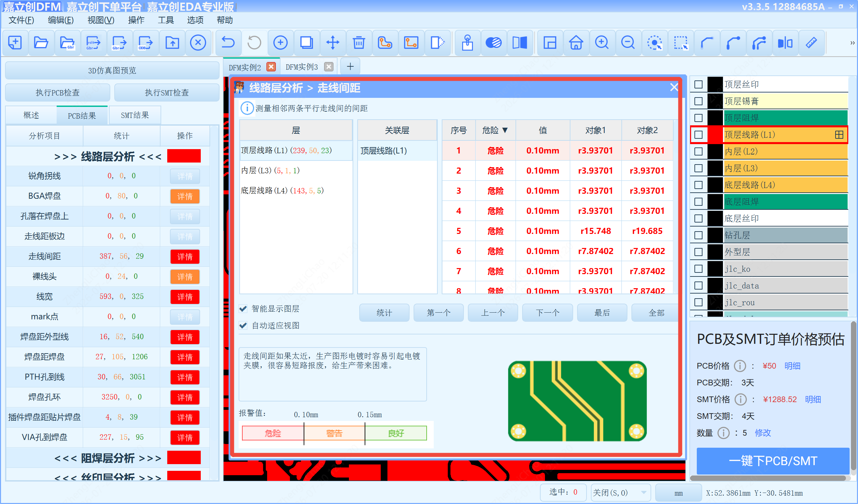This screenshot has height=504, width=858.
Task: Click the home view icon
Action: (x=576, y=43)
